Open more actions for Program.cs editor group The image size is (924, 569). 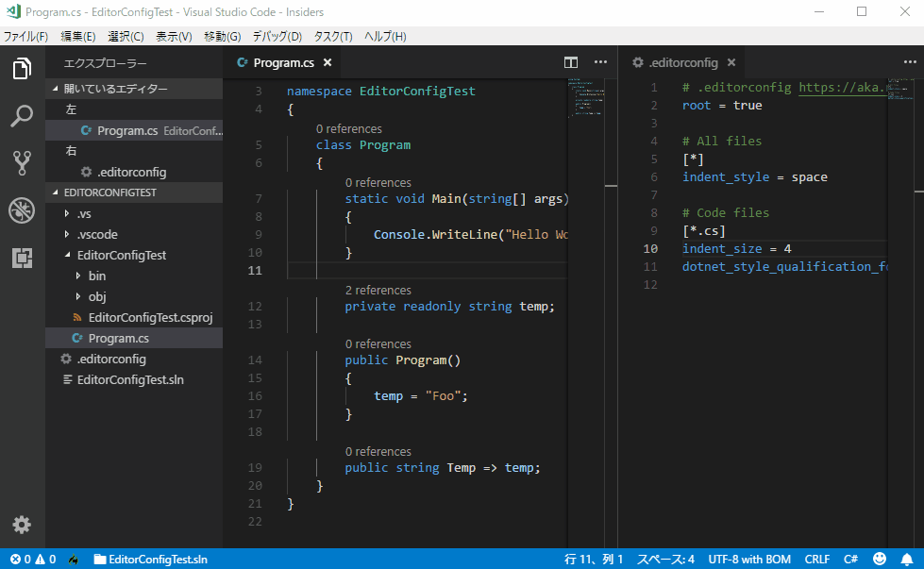pyautogui.click(x=600, y=62)
